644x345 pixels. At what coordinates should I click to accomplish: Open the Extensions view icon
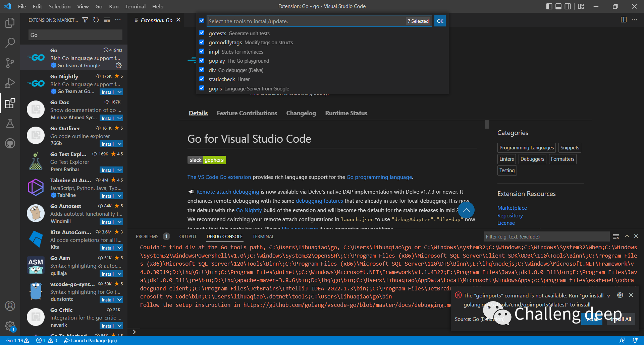click(x=10, y=103)
